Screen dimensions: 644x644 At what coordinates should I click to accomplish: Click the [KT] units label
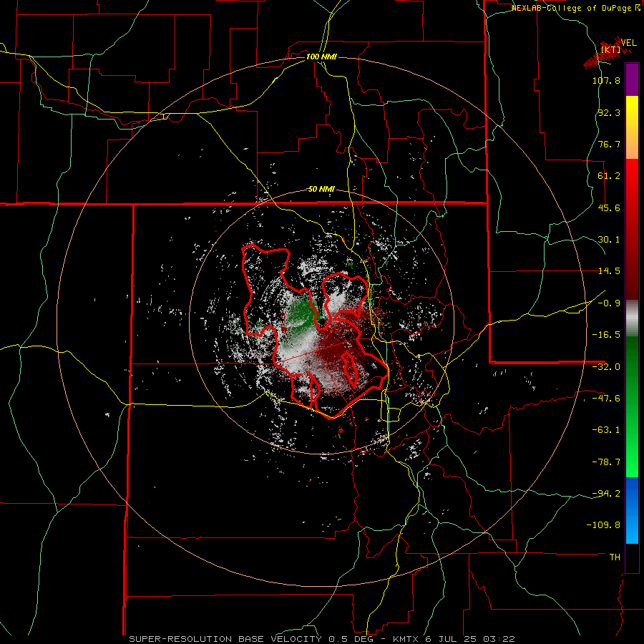coord(610,49)
